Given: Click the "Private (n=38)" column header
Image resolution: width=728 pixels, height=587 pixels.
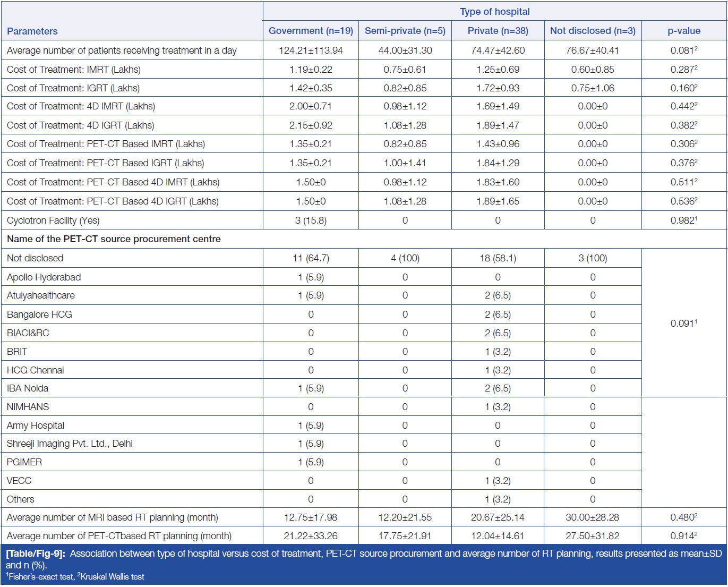Looking at the screenshot, I should [x=498, y=31].
